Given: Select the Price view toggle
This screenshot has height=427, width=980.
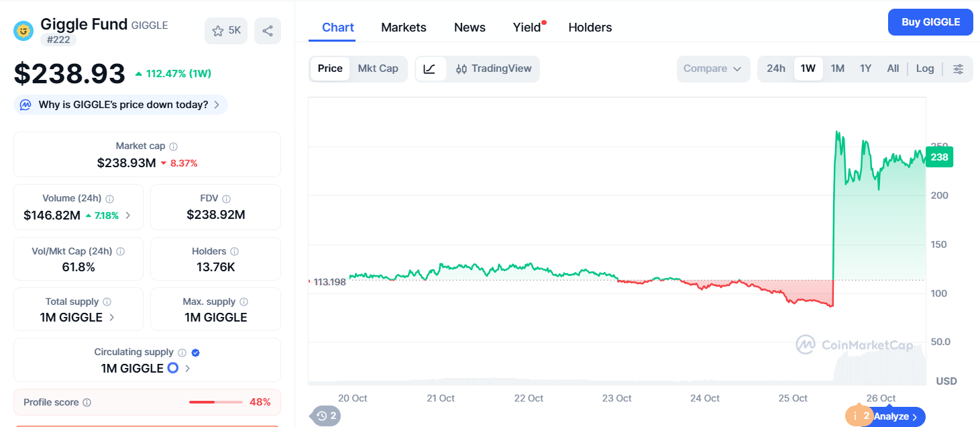Looking at the screenshot, I should pyautogui.click(x=330, y=68).
